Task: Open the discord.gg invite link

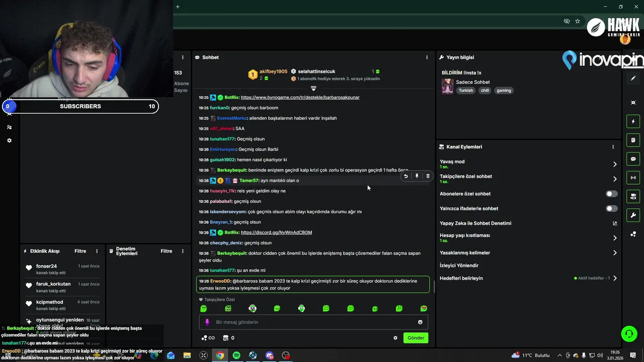Action: [x=276, y=232]
